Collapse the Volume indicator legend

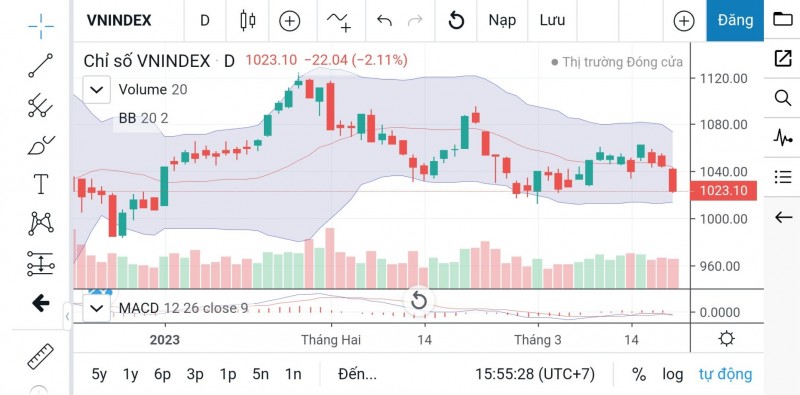(96, 90)
